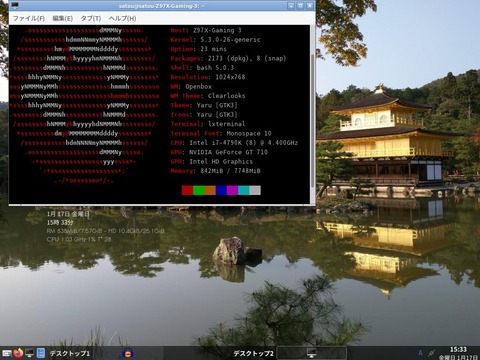The width and height of the screenshot is (480, 360).
Task: Click the '2173 (dpkg), 8 (snap)' packages text
Action: [247, 58]
